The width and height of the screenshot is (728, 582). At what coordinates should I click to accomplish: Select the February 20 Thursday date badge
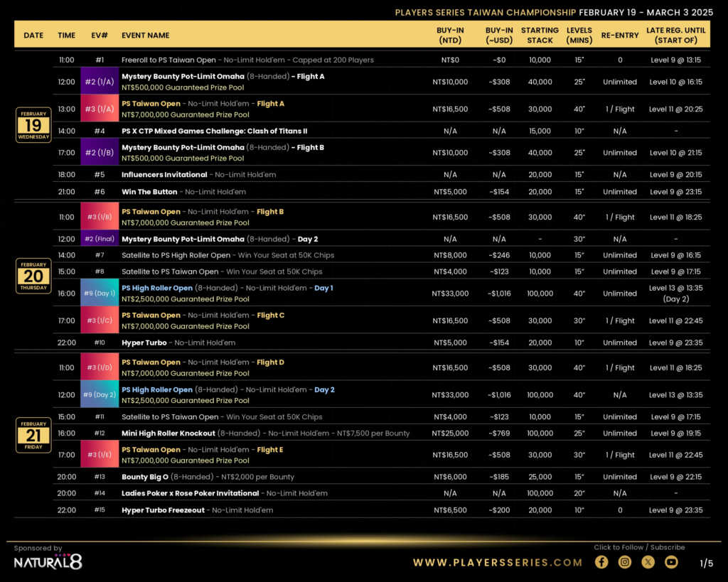click(x=33, y=276)
